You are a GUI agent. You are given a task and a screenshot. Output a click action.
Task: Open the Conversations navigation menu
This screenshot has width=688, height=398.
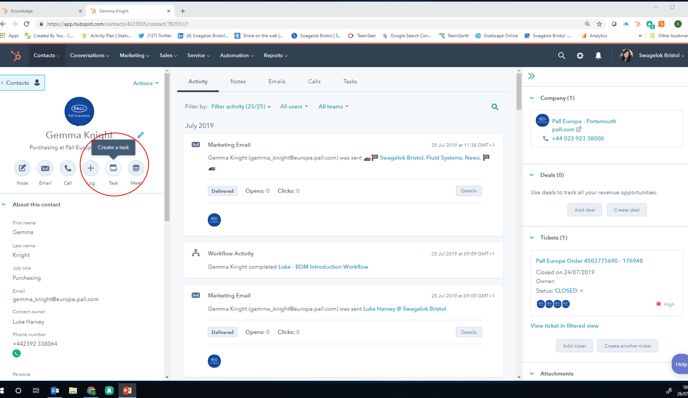click(90, 56)
